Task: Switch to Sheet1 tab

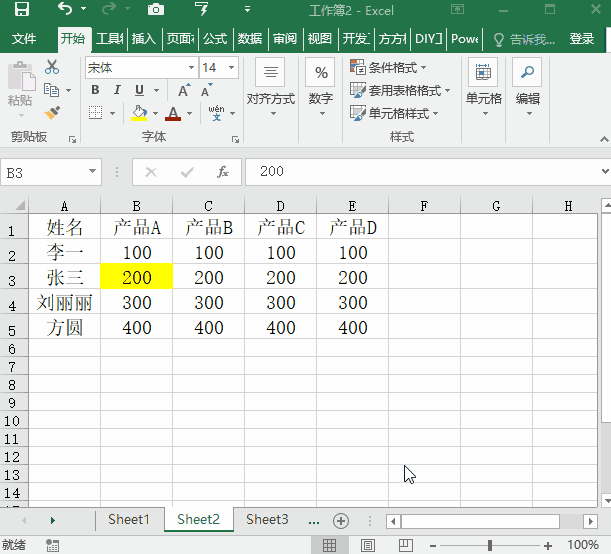Action: coord(129,519)
